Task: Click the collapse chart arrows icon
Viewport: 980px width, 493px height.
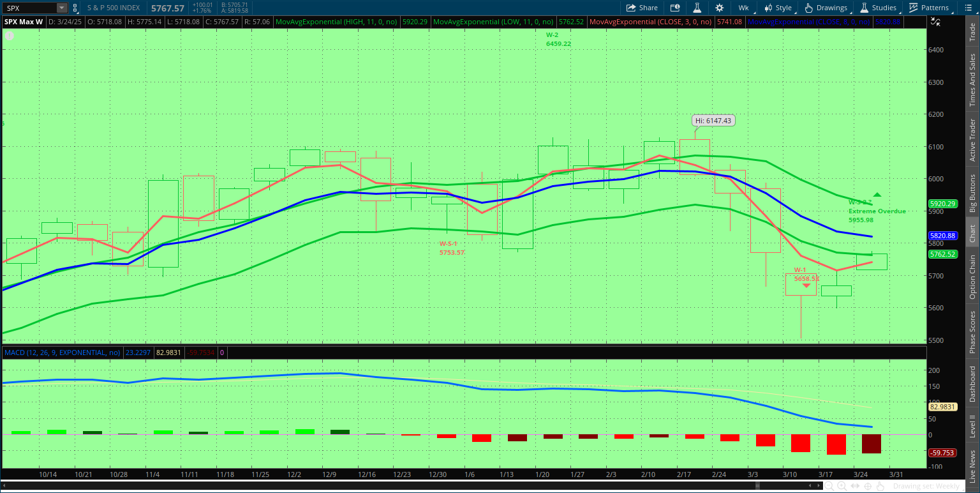Action: [935, 21]
